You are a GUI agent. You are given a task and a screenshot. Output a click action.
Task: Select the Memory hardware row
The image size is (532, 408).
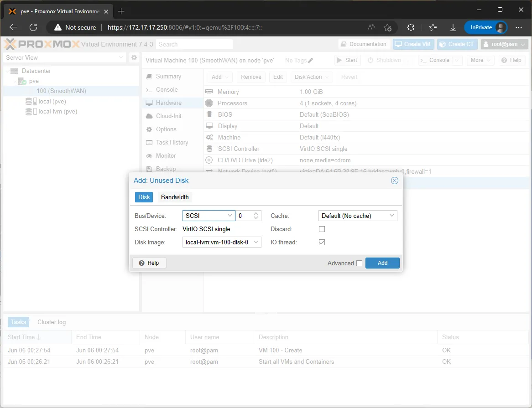pyautogui.click(x=367, y=92)
